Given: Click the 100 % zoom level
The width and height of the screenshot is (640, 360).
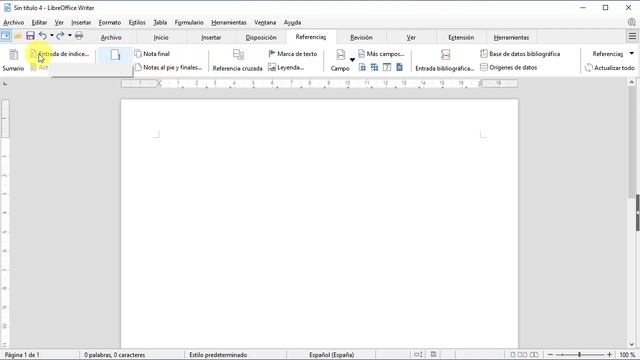Looking at the screenshot, I should click(x=627, y=355).
